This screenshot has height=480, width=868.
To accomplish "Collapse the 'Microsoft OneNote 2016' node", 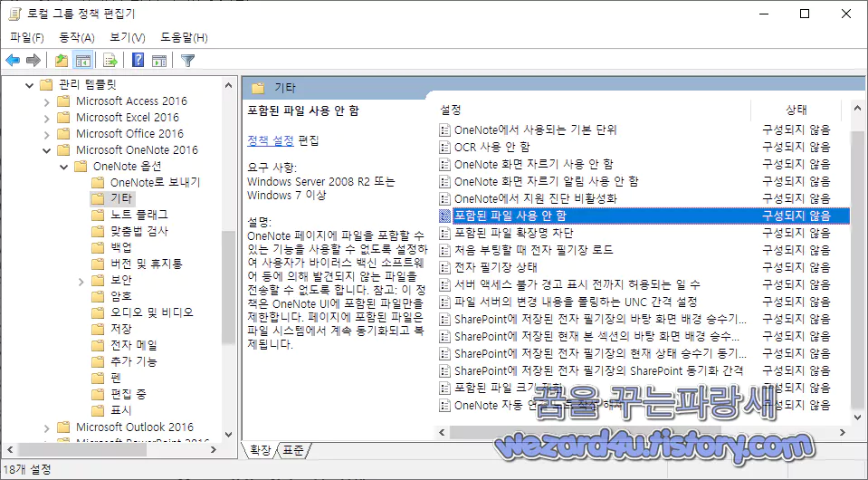I will pyautogui.click(x=47, y=150).
